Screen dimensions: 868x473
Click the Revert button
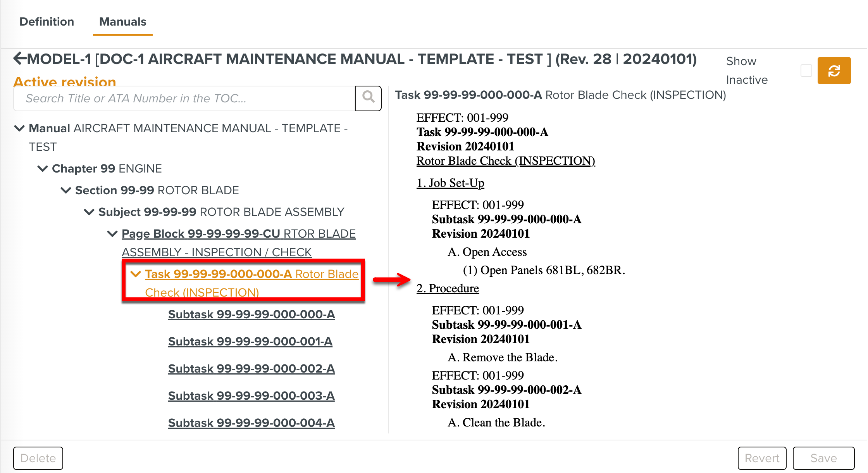761,458
